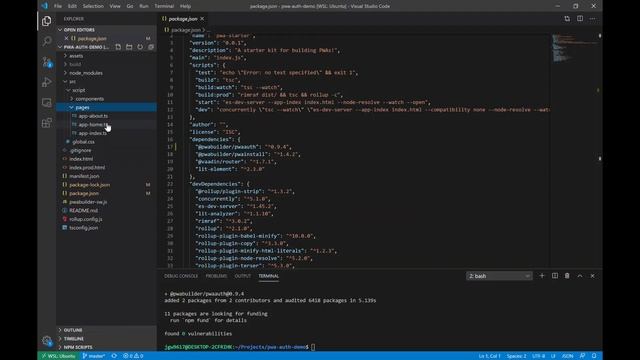Open the File menu

point(58,6)
